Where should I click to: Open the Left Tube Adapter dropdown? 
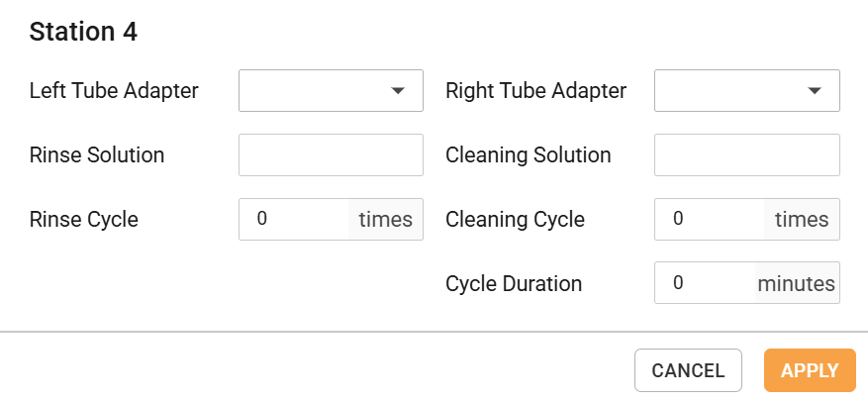331,91
